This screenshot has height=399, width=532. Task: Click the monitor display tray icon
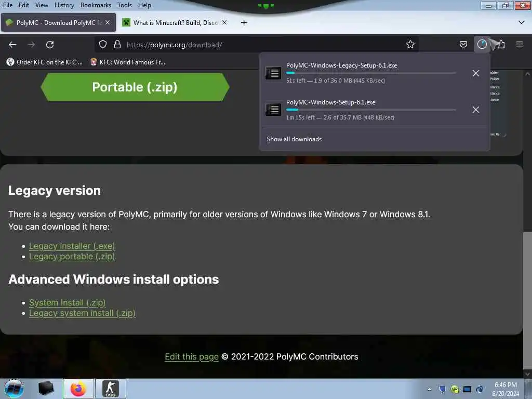(467, 389)
